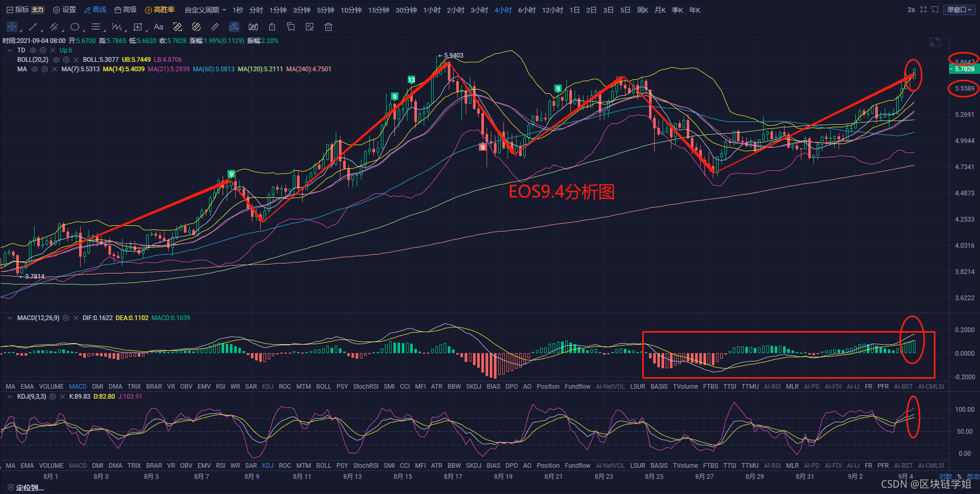Open settings gear for MACD indicator
Screen dimensions: 980x494
[66, 318]
